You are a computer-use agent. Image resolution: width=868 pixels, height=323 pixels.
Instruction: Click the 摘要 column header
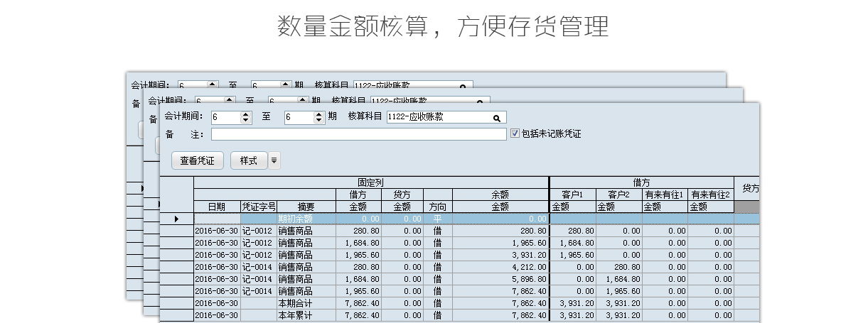click(x=306, y=207)
